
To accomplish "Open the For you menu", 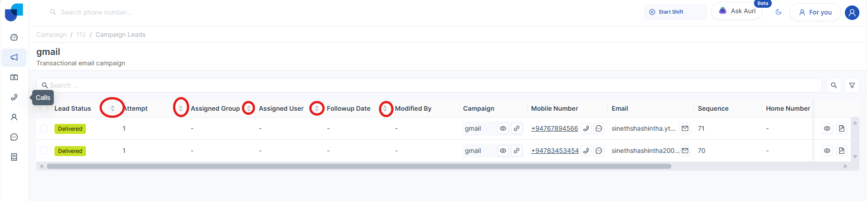I will (x=815, y=12).
